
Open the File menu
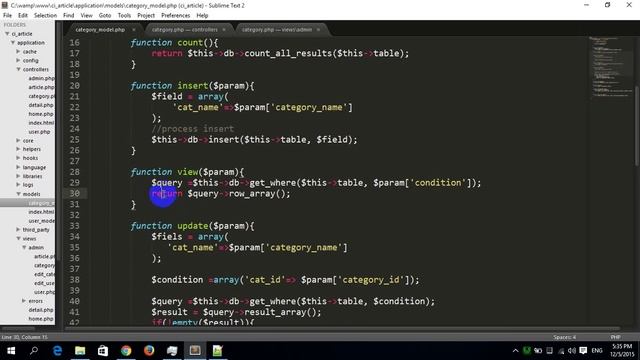click(7, 16)
